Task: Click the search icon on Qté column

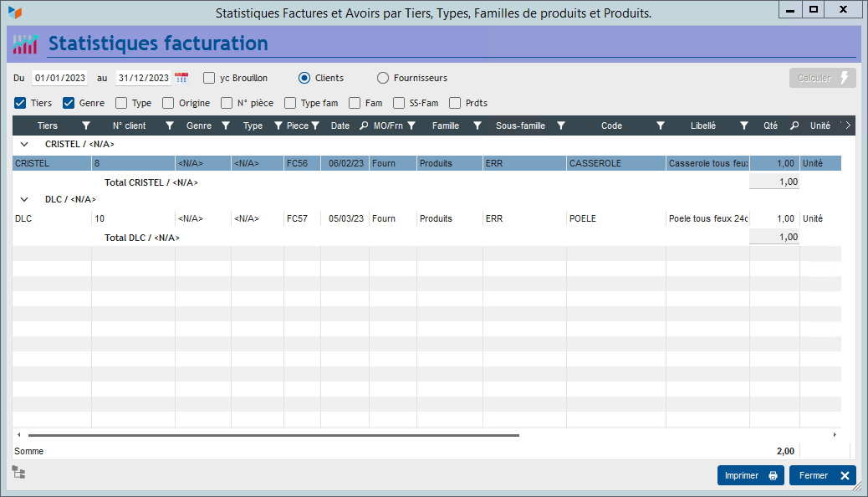Action: (x=794, y=126)
